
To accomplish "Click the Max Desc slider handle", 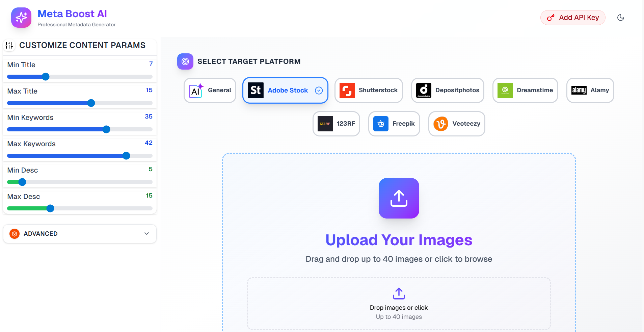I will coord(50,208).
